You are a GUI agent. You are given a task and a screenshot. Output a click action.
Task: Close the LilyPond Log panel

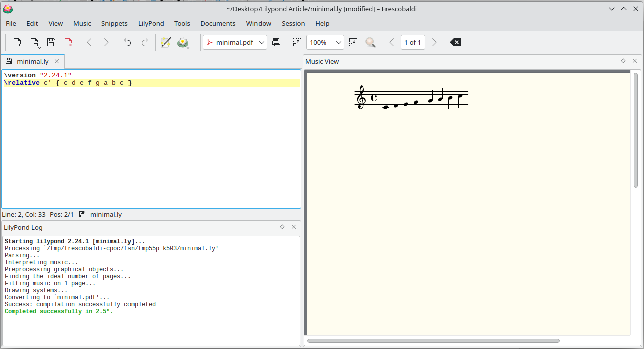(x=294, y=227)
